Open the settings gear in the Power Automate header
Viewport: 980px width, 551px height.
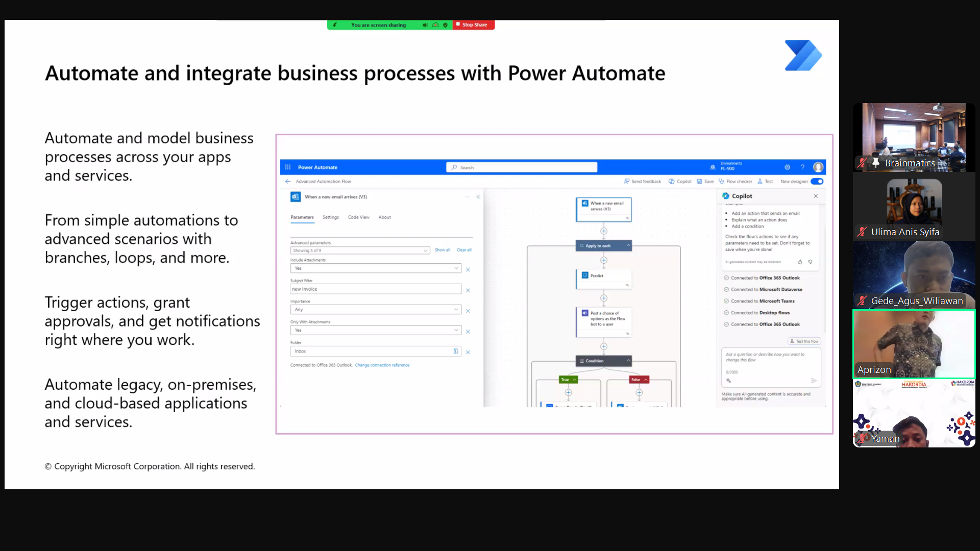point(787,167)
